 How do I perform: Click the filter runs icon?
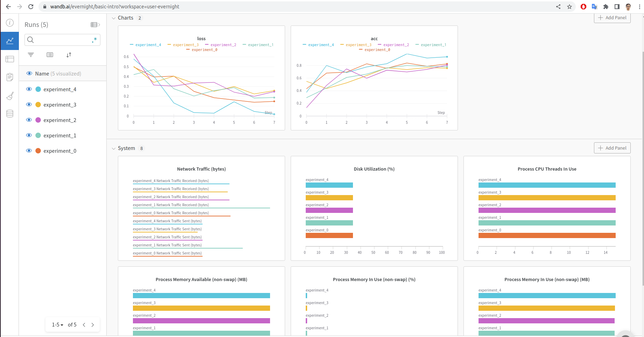pyautogui.click(x=31, y=55)
